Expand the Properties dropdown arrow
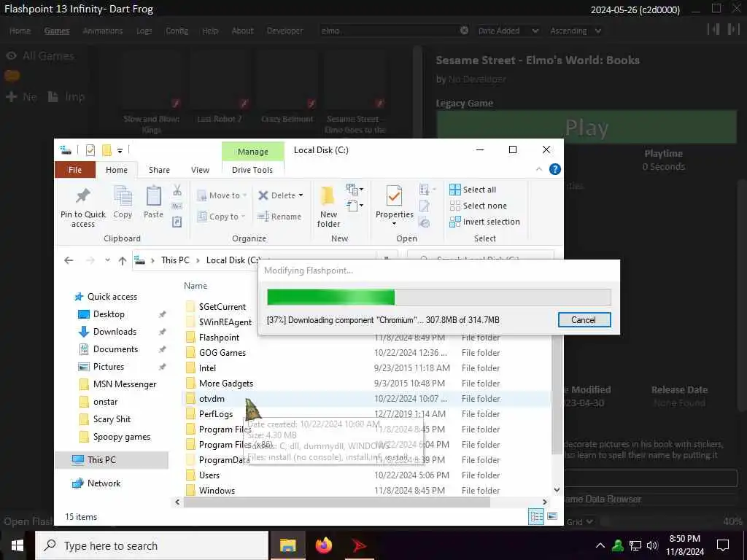747x560 pixels. [394, 224]
